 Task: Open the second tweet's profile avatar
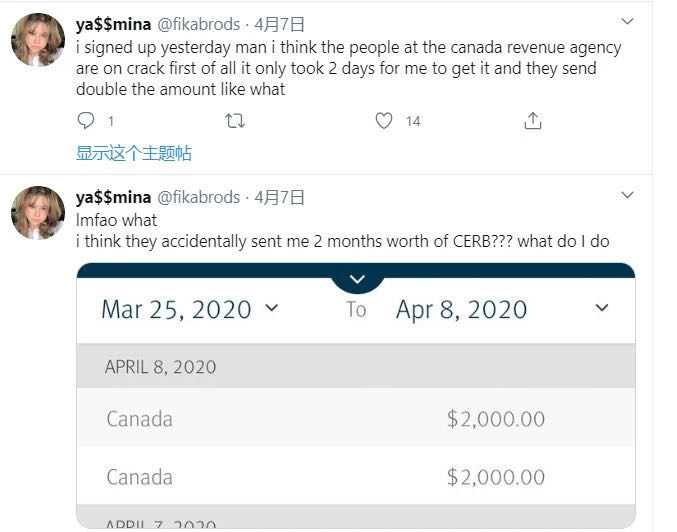(x=38, y=213)
